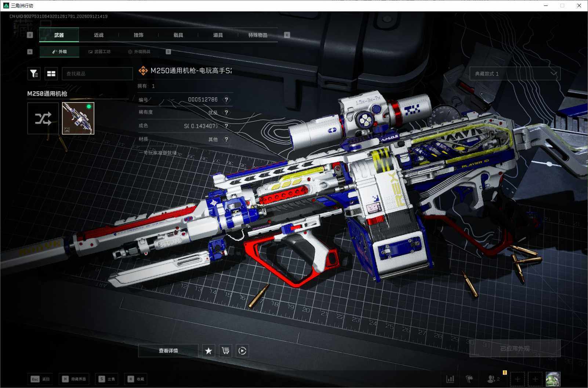588x388 pixels.
Task: Expand the 典藏款式 1 style dropdown
Action: pos(515,74)
